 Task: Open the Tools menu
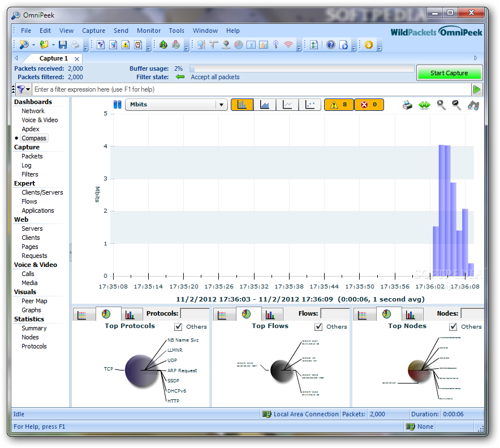tap(176, 31)
